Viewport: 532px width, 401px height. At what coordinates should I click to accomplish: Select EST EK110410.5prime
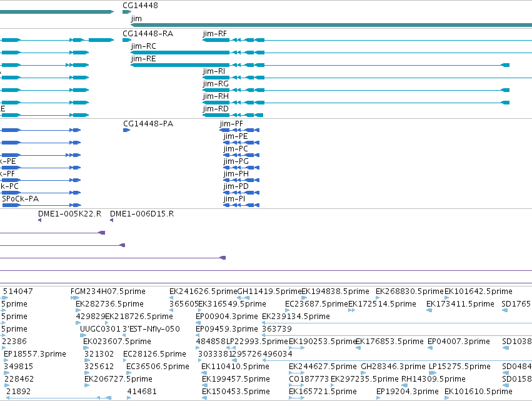pyautogui.click(x=235, y=367)
